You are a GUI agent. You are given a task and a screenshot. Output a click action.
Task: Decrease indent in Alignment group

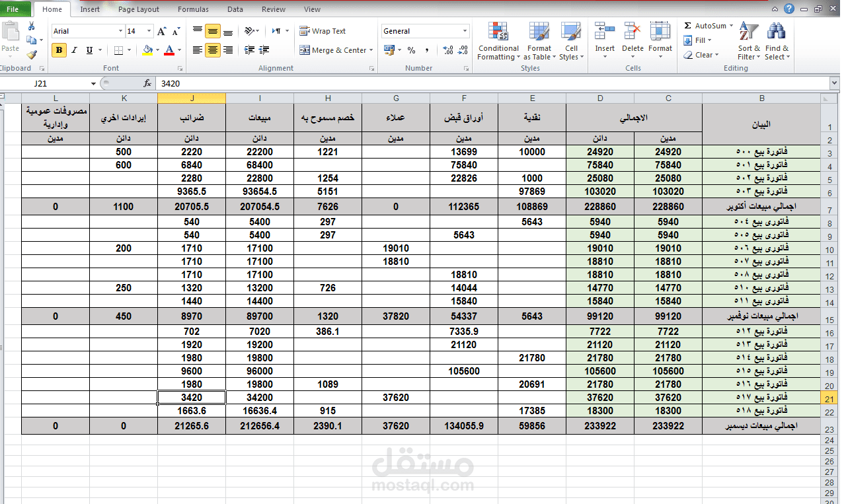click(x=249, y=50)
